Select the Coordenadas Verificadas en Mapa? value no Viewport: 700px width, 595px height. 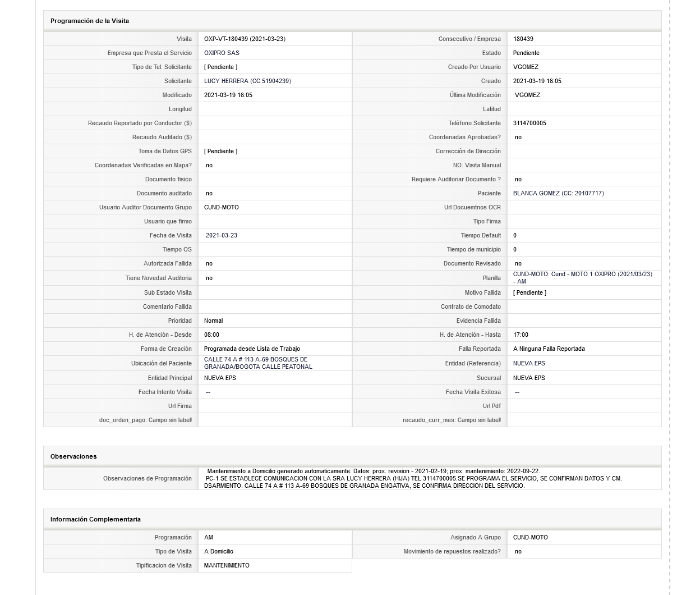click(x=209, y=165)
